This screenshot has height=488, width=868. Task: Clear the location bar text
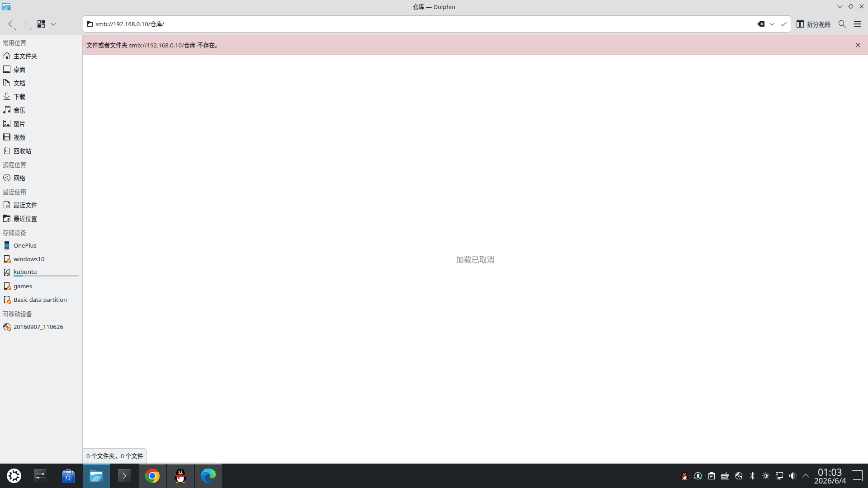pyautogui.click(x=761, y=24)
